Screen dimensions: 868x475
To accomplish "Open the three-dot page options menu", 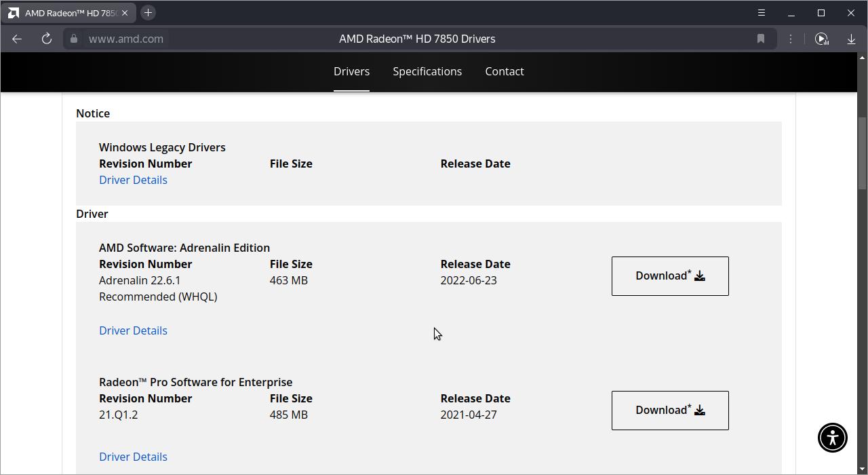I will (791, 39).
